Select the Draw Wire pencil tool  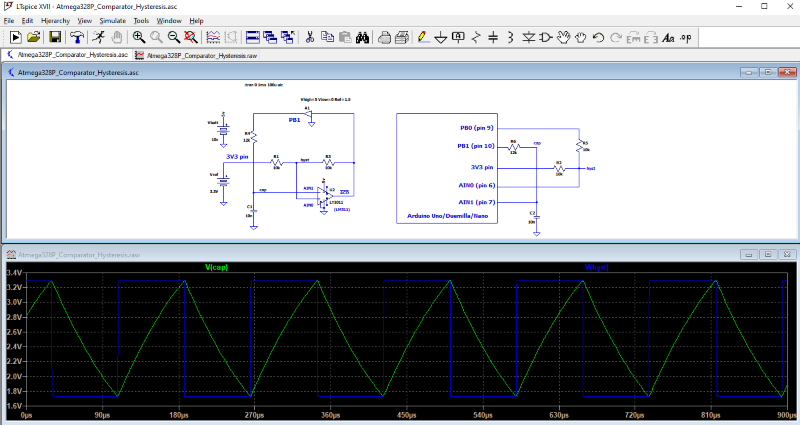tap(423, 37)
